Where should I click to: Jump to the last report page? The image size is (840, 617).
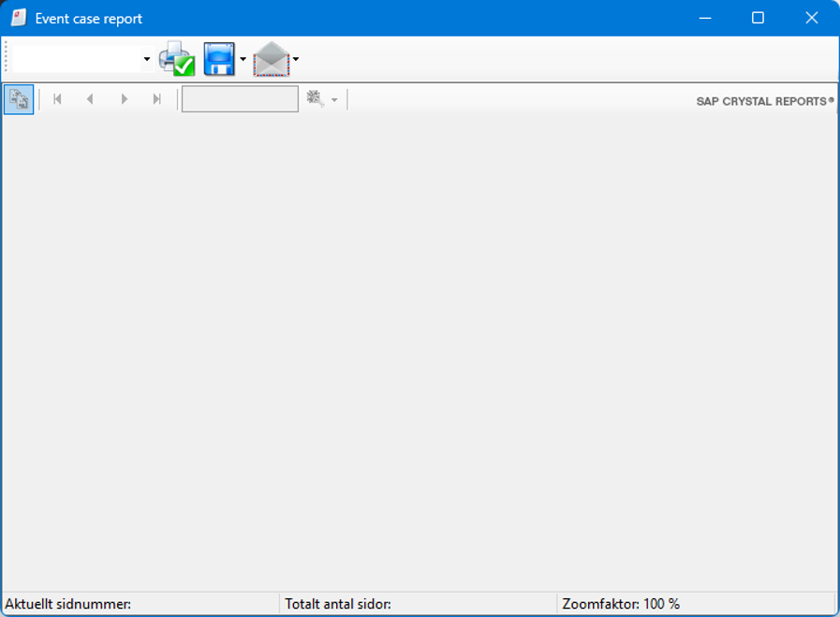pyautogui.click(x=156, y=99)
